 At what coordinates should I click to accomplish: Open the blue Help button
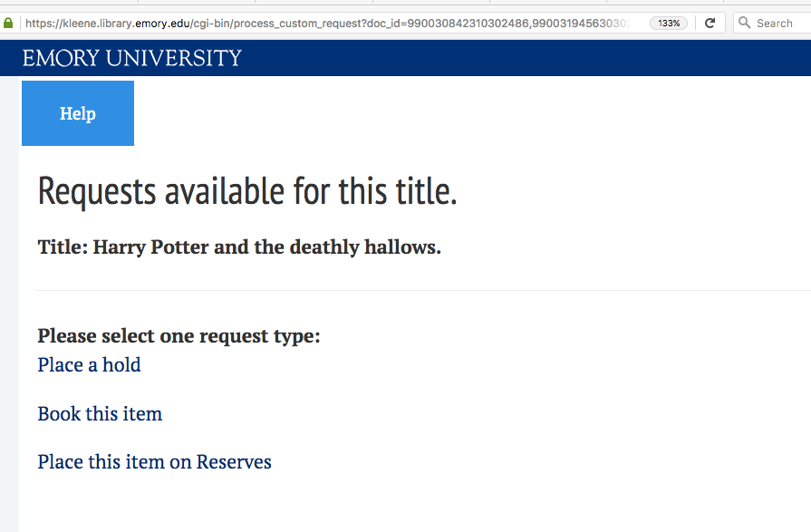pos(78,113)
